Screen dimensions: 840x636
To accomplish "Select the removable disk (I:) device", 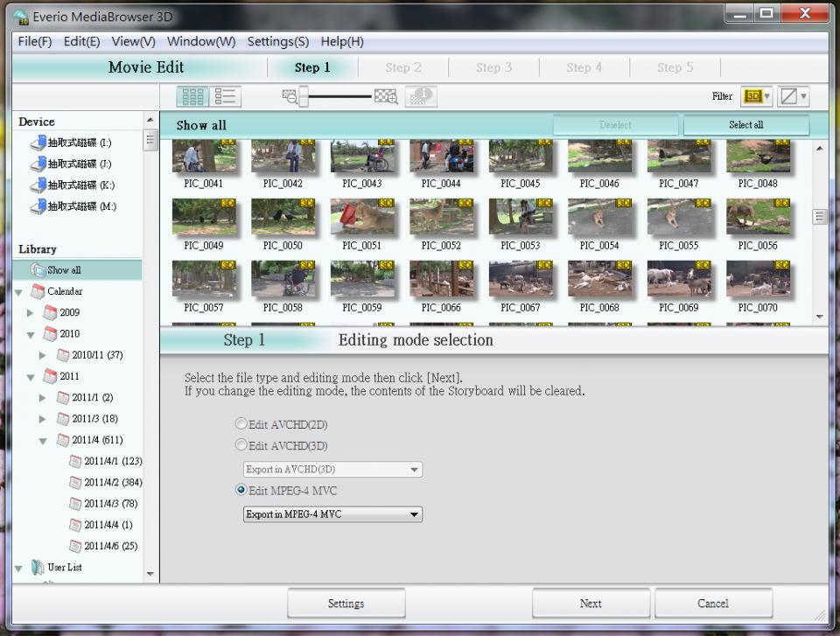I will coord(38,143).
